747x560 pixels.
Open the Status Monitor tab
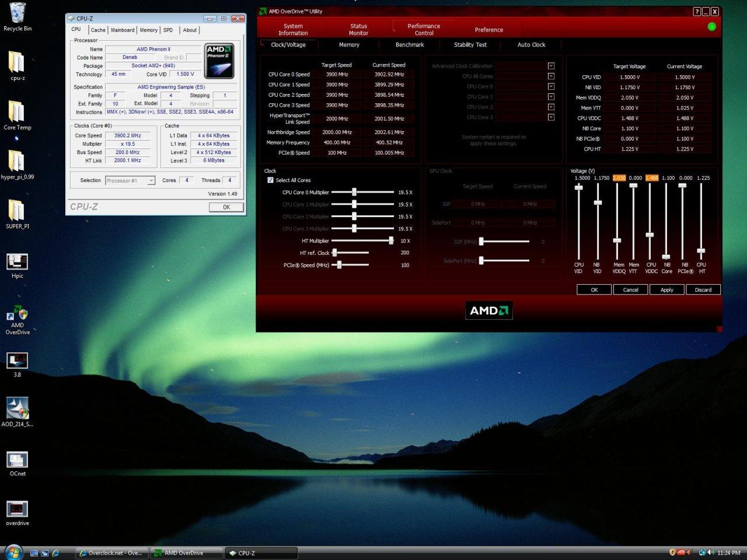point(359,30)
